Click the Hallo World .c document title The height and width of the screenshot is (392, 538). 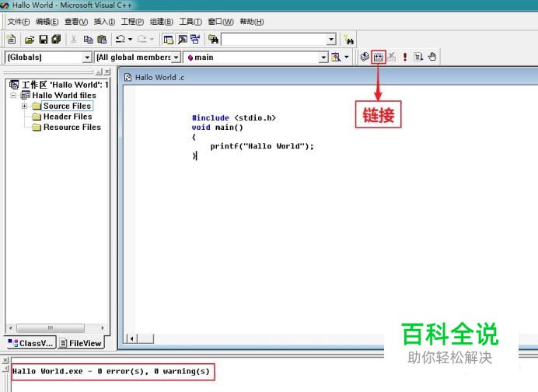coord(159,77)
